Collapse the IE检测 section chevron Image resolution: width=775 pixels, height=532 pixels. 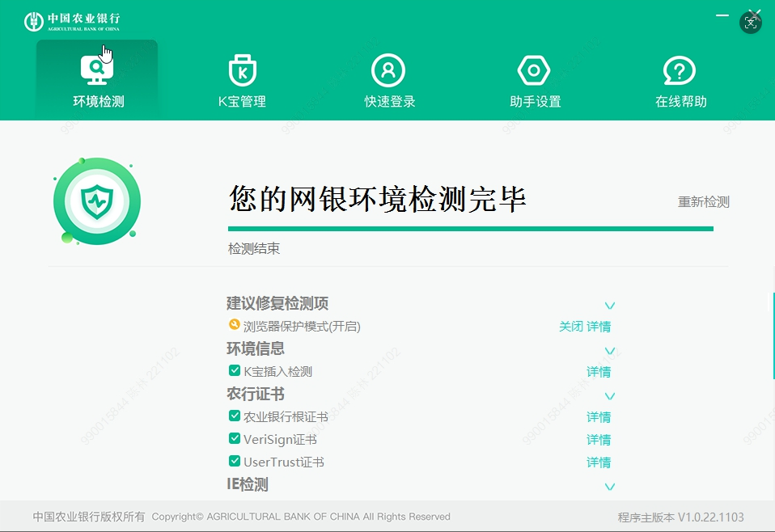tap(610, 487)
